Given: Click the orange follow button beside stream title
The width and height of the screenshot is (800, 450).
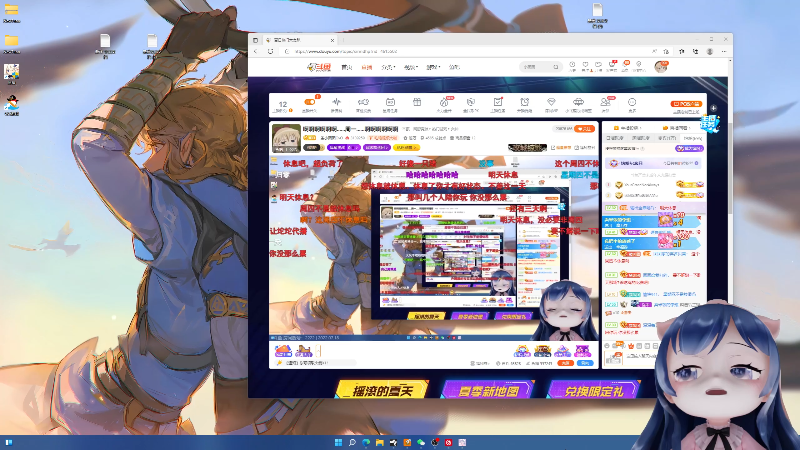Looking at the screenshot, I should click(585, 129).
